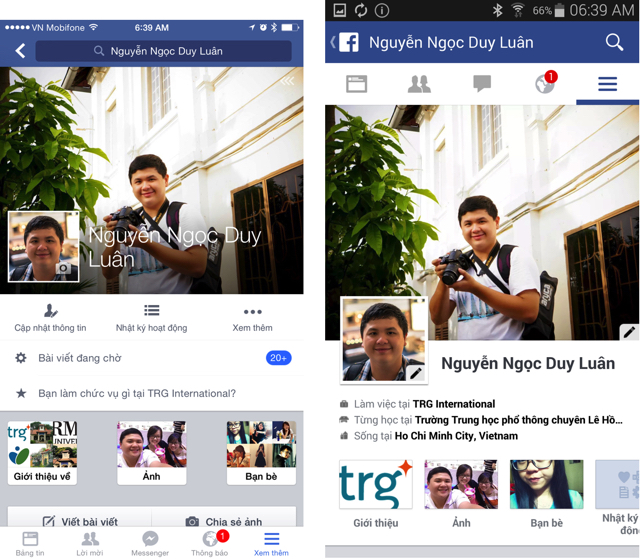
Task: Open Giới thiệu về thumbnail on iOS
Action: pyautogui.click(x=42, y=453)
